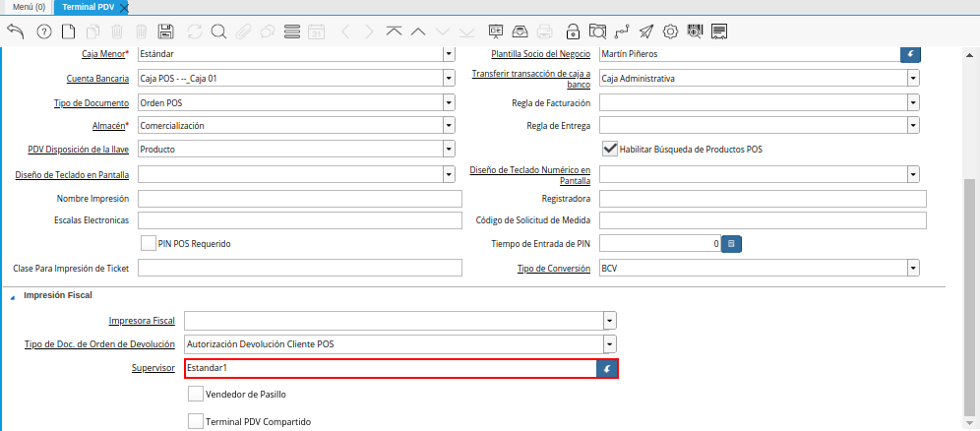Open Transferir transacción de caja a banco dropdown
Screen dimensions: 980x431
914,78
